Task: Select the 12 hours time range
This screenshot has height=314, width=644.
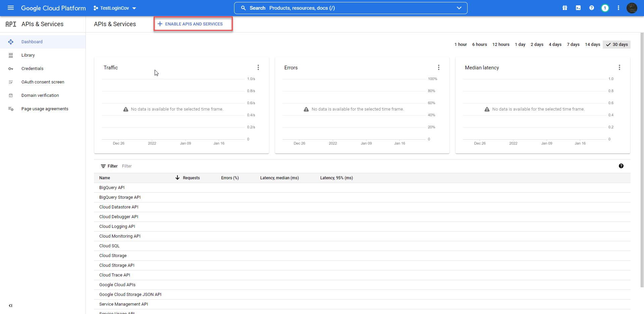Action: [x=501, y=45]
